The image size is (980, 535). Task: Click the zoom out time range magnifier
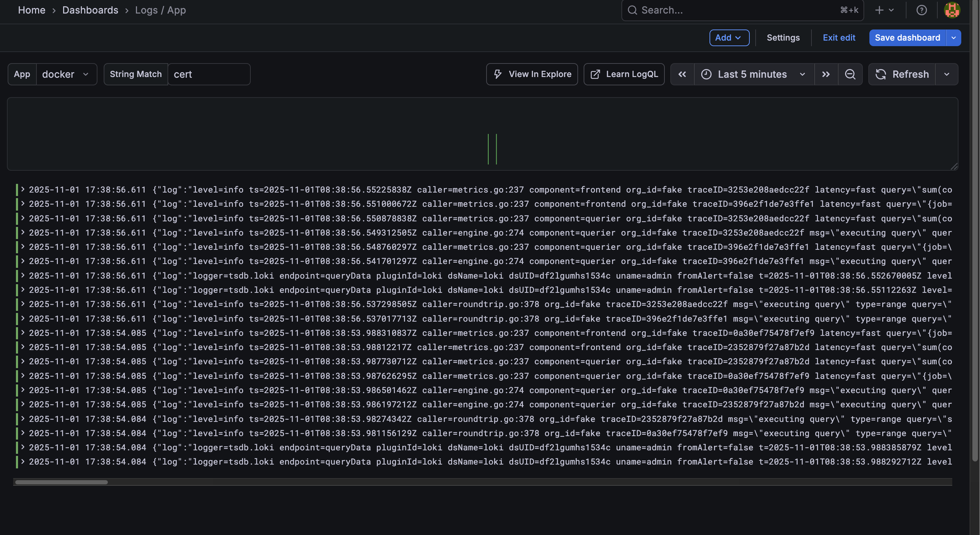pos(851,74)
